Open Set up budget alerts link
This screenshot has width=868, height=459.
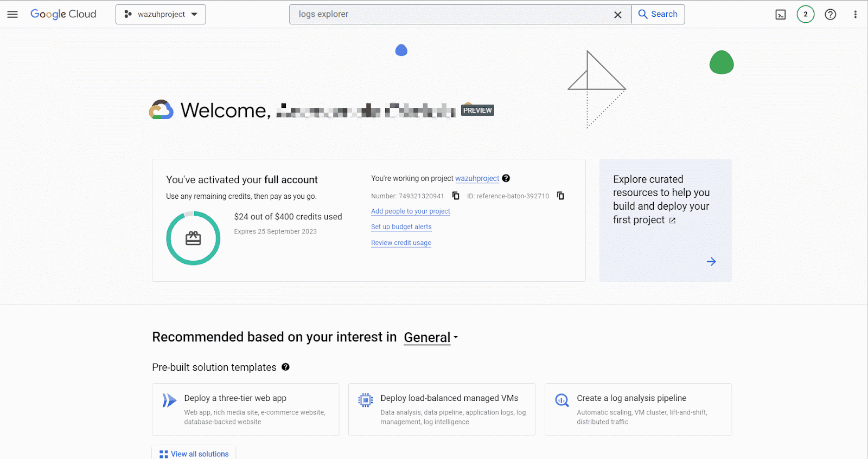point(401,227)
